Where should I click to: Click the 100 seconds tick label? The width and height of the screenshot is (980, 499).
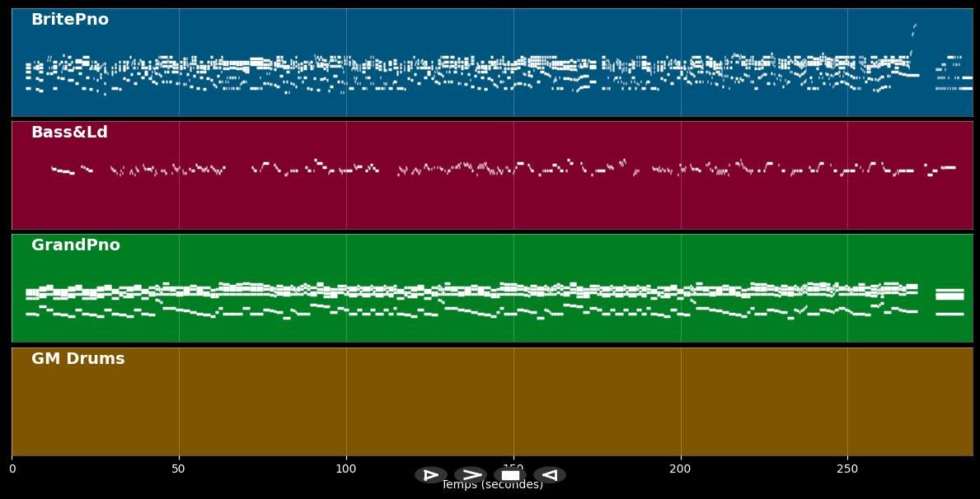click(x=346, y=469)
